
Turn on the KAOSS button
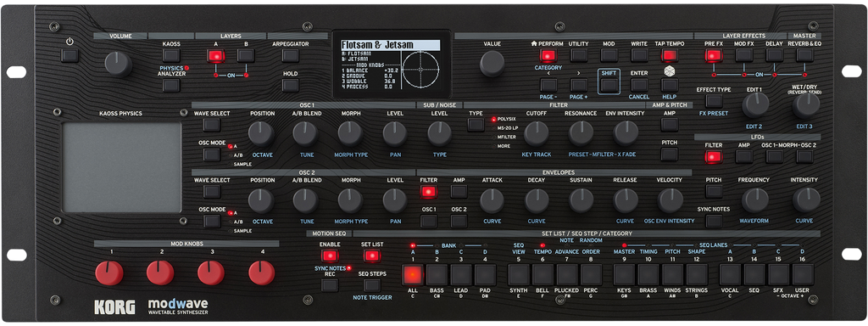pos(171,55)
